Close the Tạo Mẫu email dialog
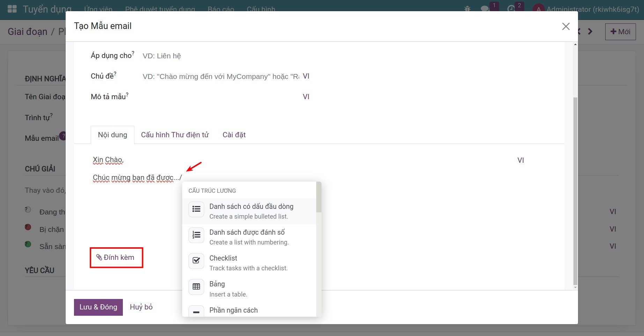 pyautogui.click(x=566, y=27)
